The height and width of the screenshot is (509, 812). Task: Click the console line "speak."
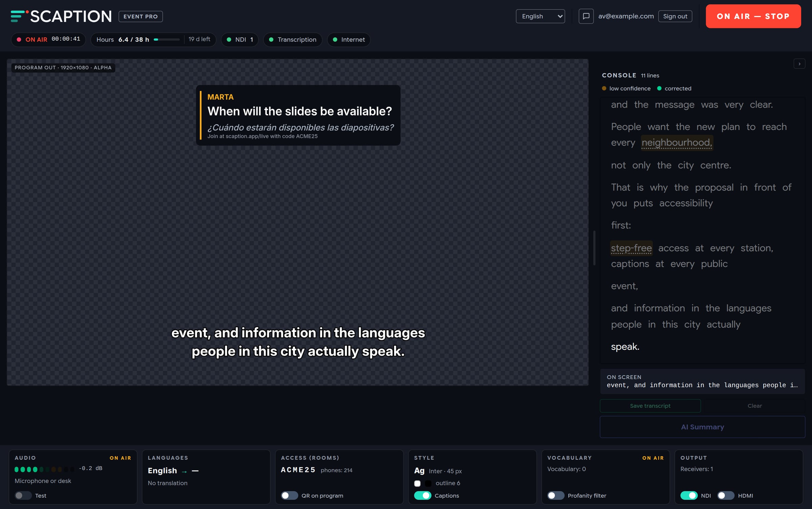(x=625, y=347)
